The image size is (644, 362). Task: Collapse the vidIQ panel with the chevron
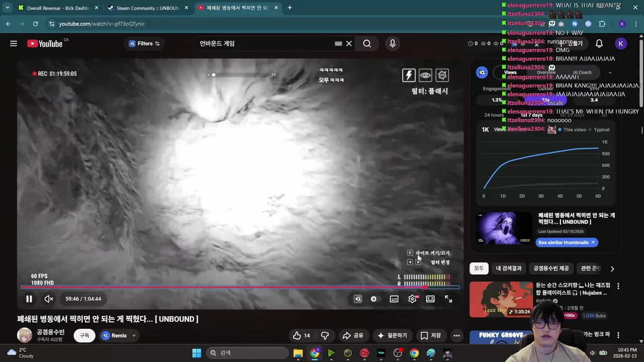click(610, 72)
